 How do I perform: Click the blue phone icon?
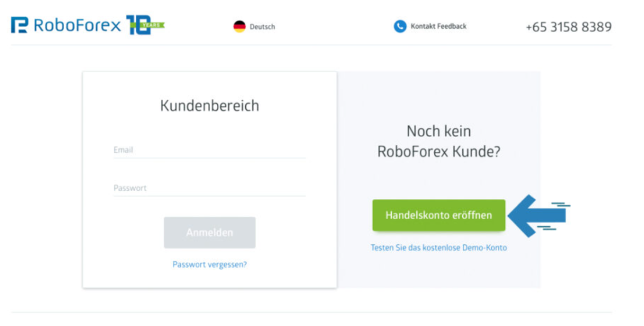coord(400,26)
